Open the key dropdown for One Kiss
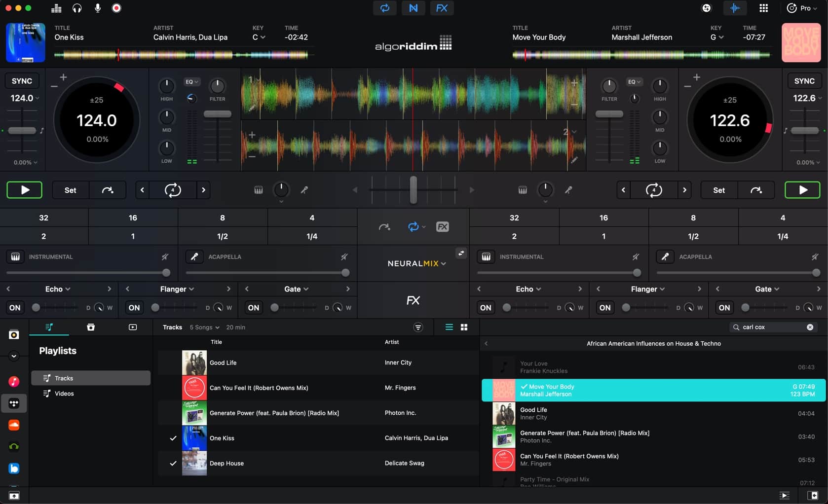This screenshot has width=828, height=504. (x=259, y=37)
